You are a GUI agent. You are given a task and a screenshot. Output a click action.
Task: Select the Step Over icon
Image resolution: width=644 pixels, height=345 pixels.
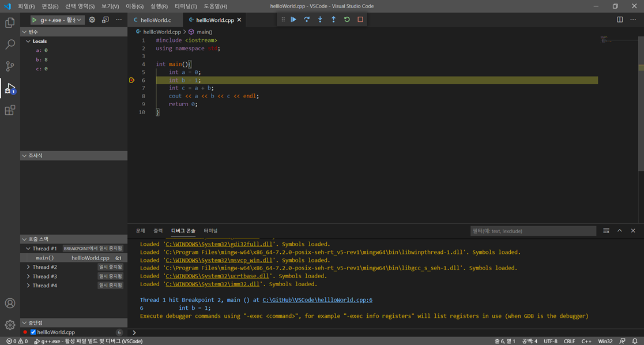coord(307,19)
